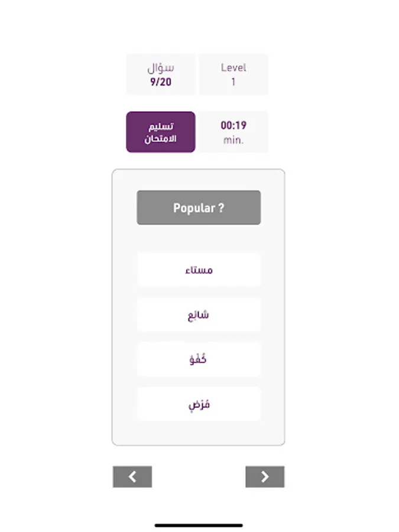Click the min. label under the timer
The height and width of the screenshot is (532, 399).
pyautogui.click(x=233, y=141)
